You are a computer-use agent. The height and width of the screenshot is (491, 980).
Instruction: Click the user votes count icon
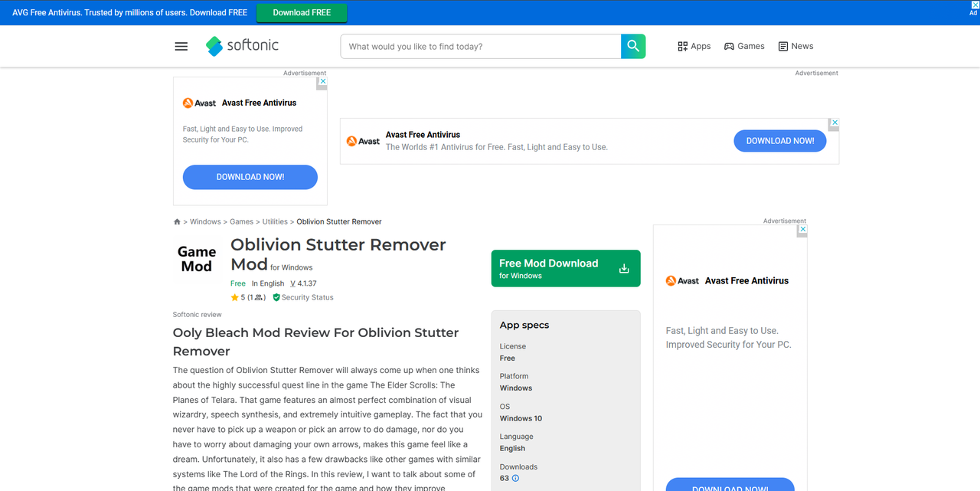coord(259,297)
